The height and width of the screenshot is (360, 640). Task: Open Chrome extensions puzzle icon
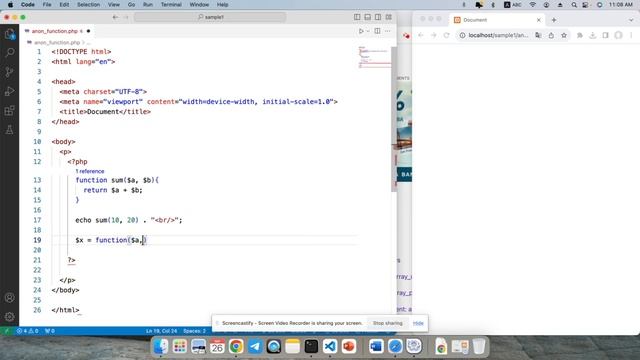(x=580, y=36)
